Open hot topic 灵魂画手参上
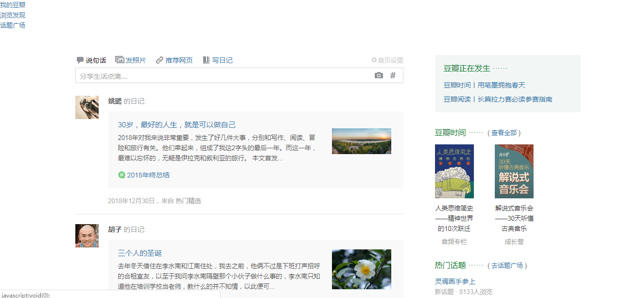The width and height of the screenshot is (644, 298). [455, 281]
